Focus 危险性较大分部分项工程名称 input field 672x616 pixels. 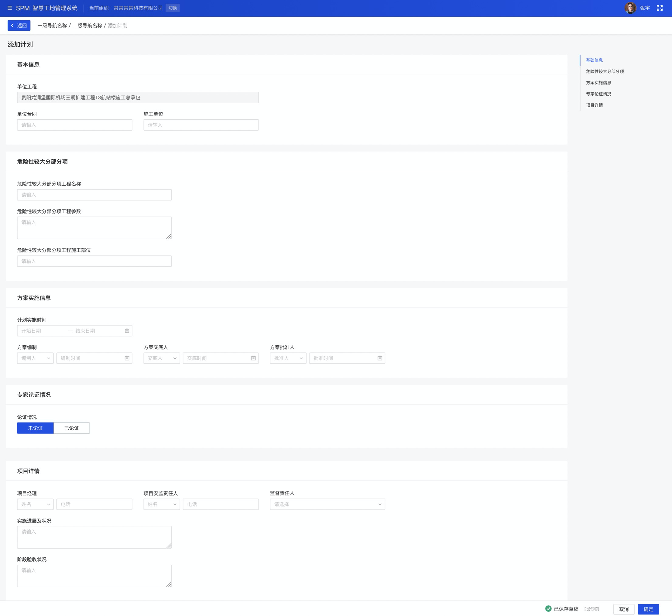point(94,195)
